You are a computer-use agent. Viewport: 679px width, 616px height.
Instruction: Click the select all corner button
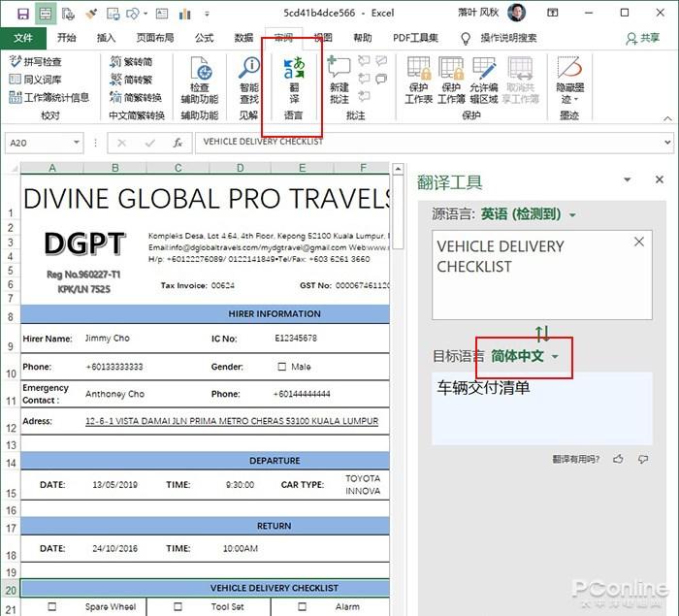13,168
